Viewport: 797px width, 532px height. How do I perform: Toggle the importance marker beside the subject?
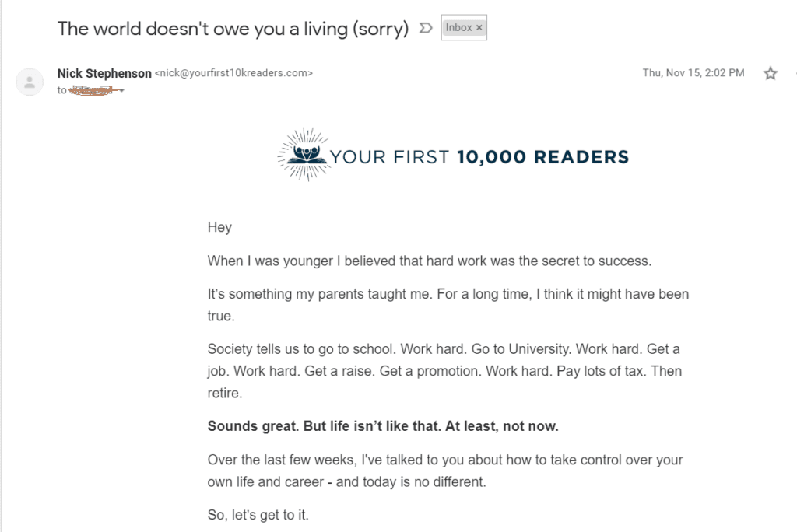click(x=426, y=28)
